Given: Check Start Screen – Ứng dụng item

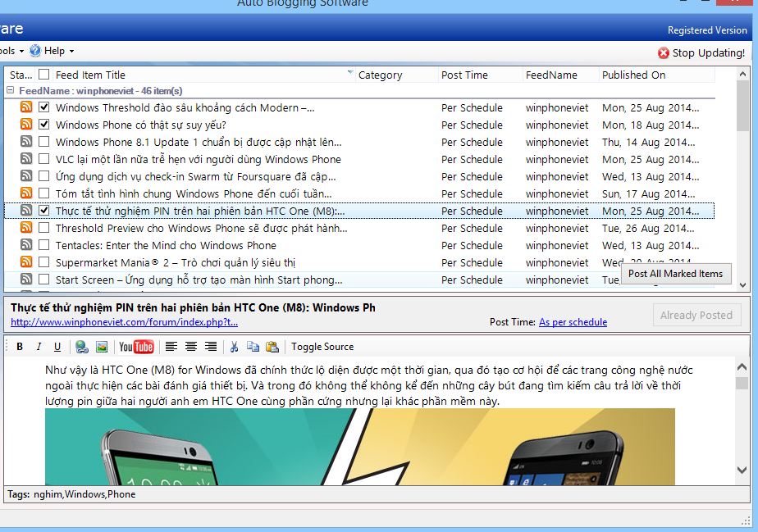Looking at the screenshot, I should pyautogui.click(x=44, y=280).
